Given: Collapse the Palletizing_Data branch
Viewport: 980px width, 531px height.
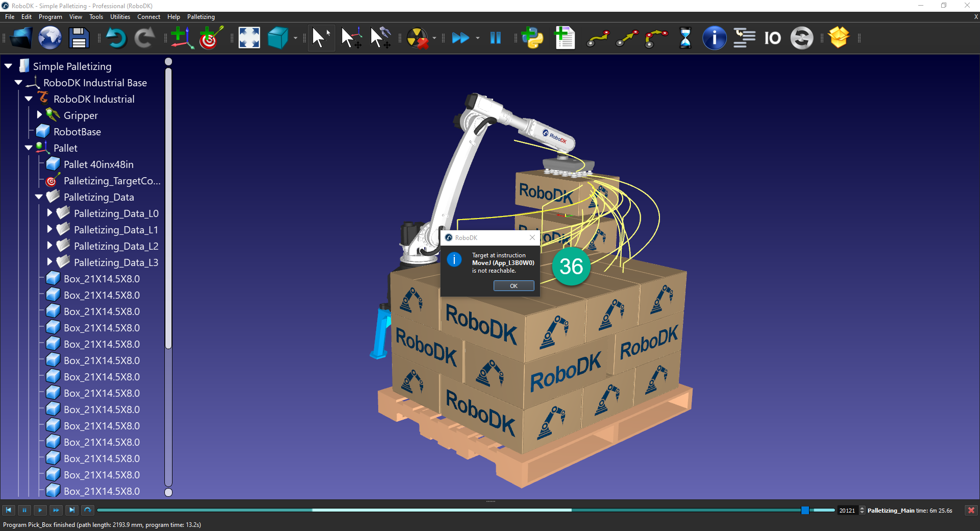Looking at the screenshot, I should 39,197.
